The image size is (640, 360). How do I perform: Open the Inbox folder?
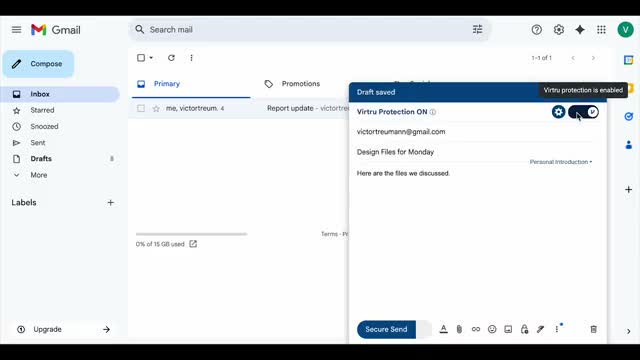coord(60,94)
